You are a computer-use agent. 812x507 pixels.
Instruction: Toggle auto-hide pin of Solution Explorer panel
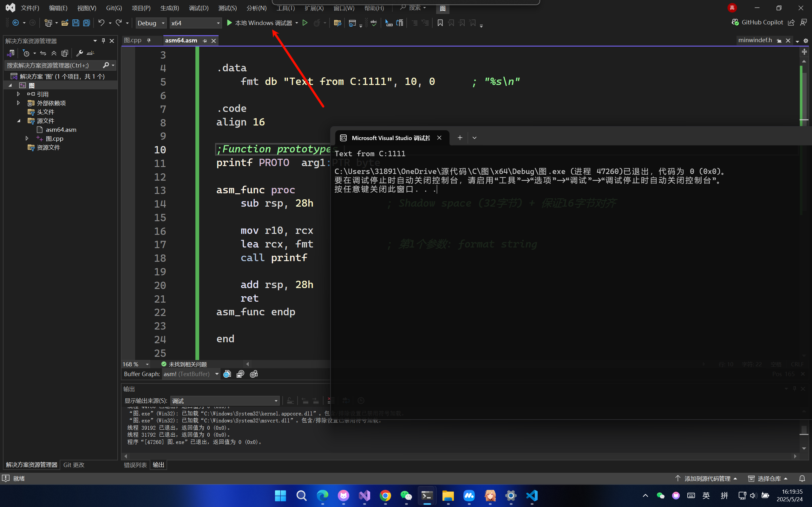tap(103, 41)
